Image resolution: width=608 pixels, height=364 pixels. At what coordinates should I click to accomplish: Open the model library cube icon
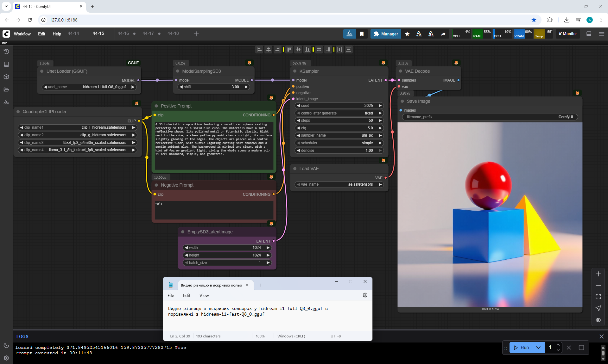(6, 77)
